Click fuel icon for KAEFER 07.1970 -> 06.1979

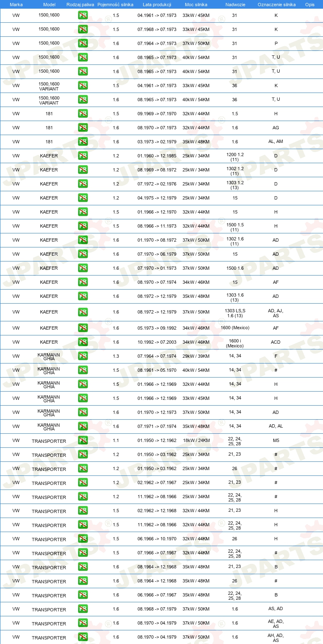83,254
